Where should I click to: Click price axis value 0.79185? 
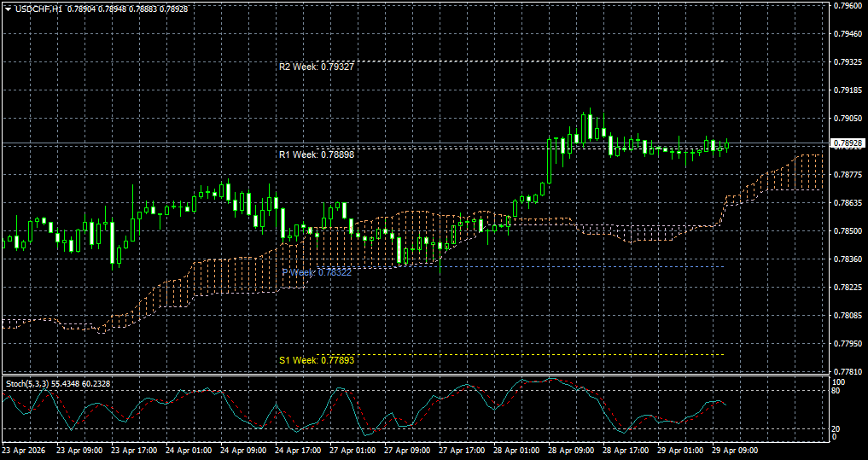pos(847,90)
